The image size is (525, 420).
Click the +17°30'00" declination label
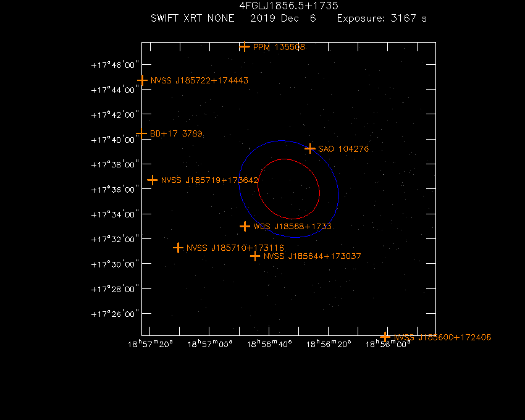[x=115, y=264]
